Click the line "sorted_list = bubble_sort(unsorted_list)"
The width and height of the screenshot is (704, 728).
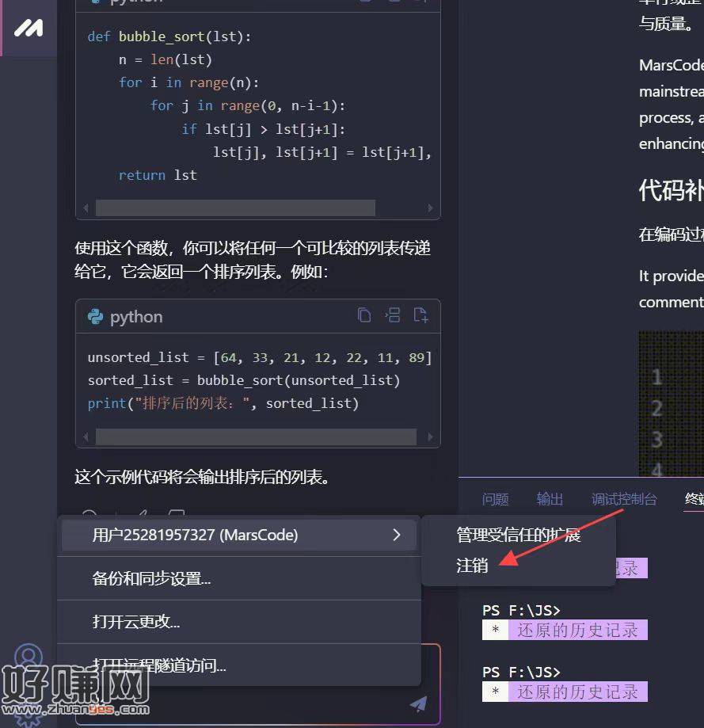click(x=244, y=380)
